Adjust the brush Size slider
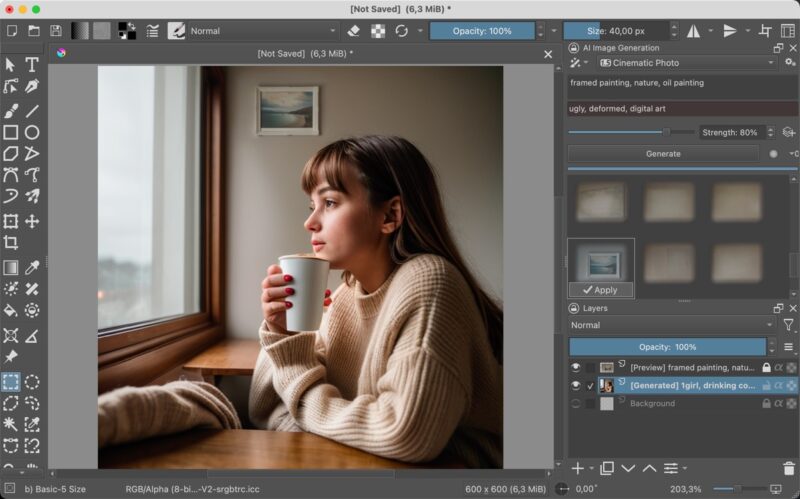Image resolution: width=800 pixels, height=499 pixels. click(616, 31)
